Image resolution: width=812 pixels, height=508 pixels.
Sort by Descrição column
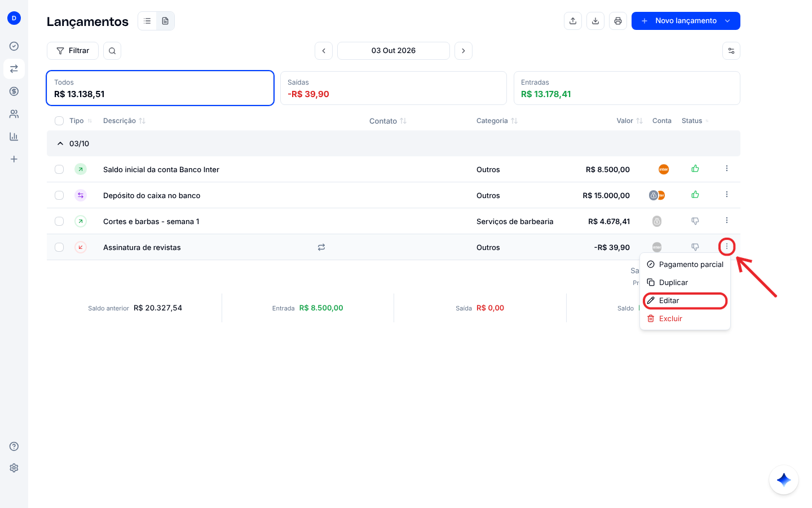(125, 121)
